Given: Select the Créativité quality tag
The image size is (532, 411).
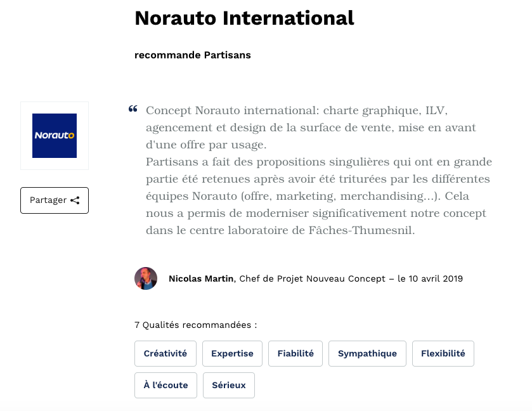Looking at the screenshot, I should coord(165,354).
